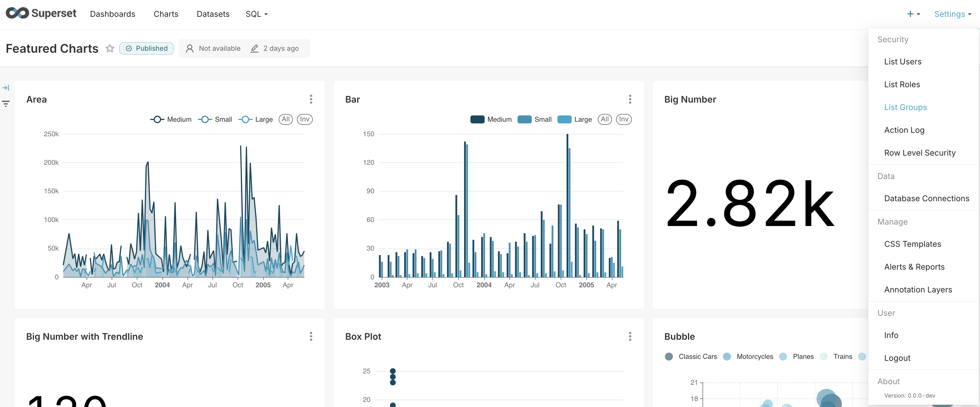The image size is (980, 407).
Task: Select List Groups in the Settings menu
Action: click(x=923, y=107)
